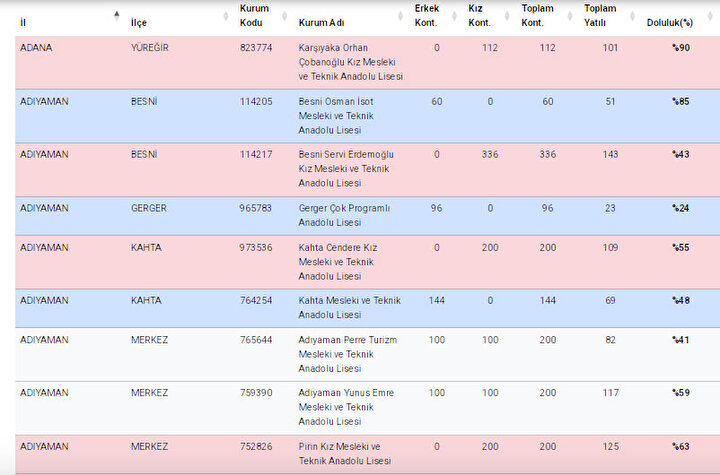Viewport: 720px width, 475px height.
Task: Sort by Erkek Kont. column sort arrow
Action: [454, 16]
